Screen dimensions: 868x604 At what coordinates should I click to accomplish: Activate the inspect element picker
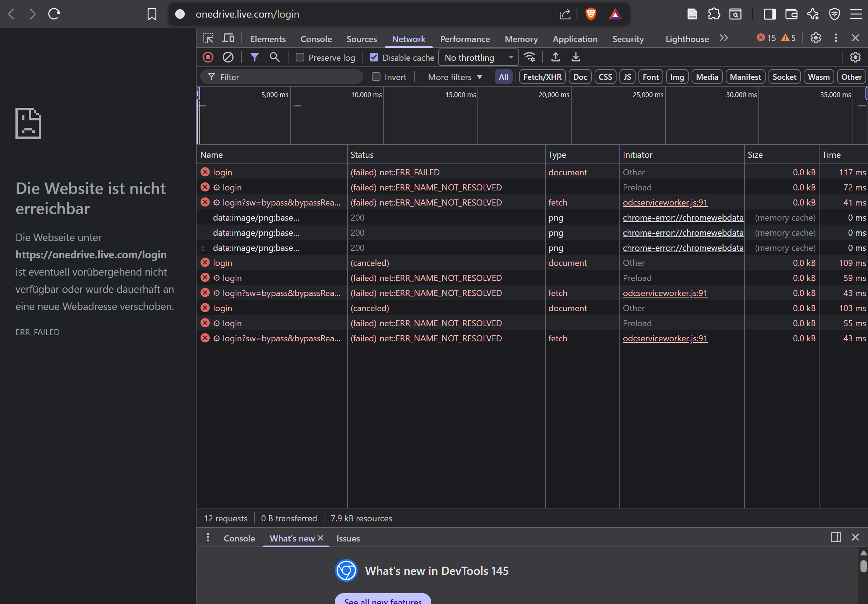tap(208, 38)
